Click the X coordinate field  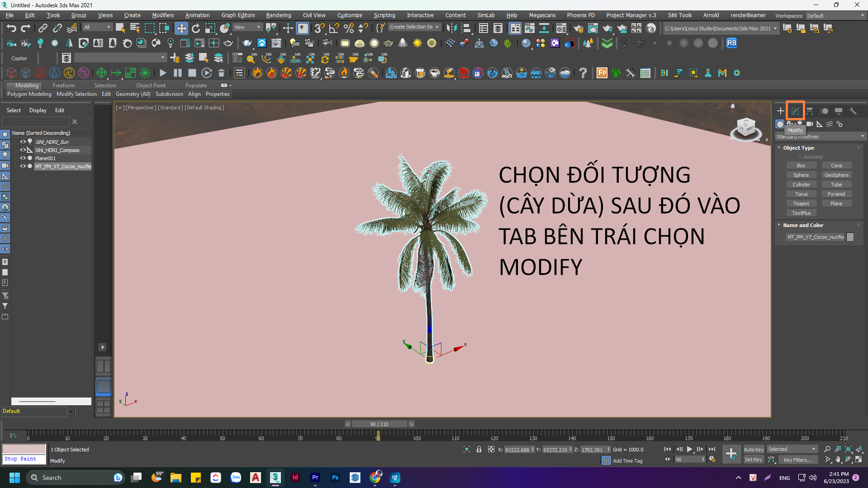point(517,450)
